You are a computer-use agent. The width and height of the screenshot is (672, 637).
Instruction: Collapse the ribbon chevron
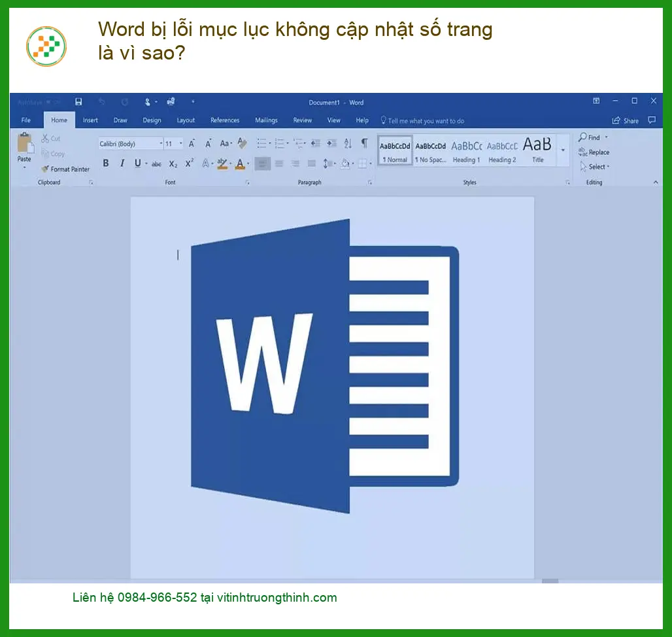pos(655,182)
